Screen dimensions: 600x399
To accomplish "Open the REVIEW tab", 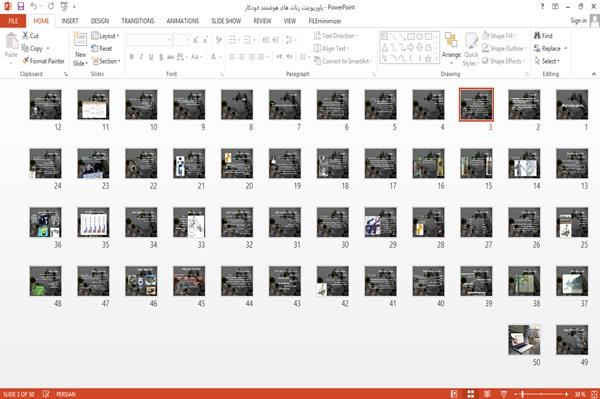I will (x=262, y=21).
